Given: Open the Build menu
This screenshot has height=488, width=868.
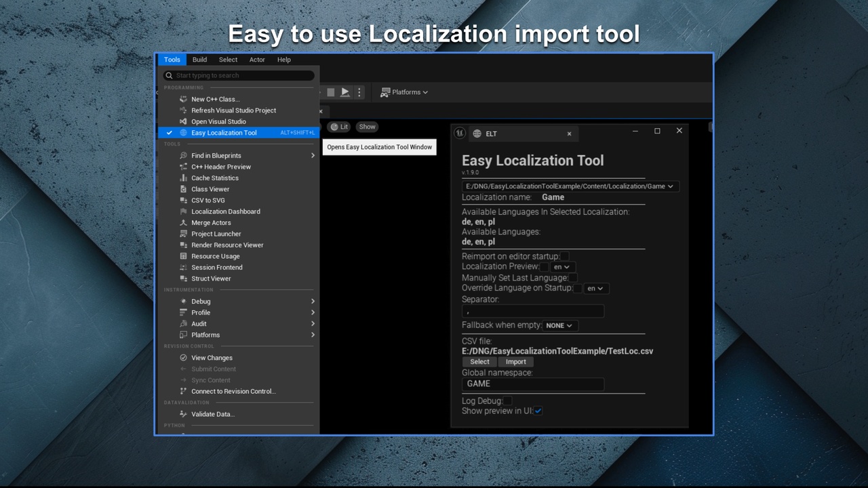Looking at the screenshot, I should coord(199,60).
